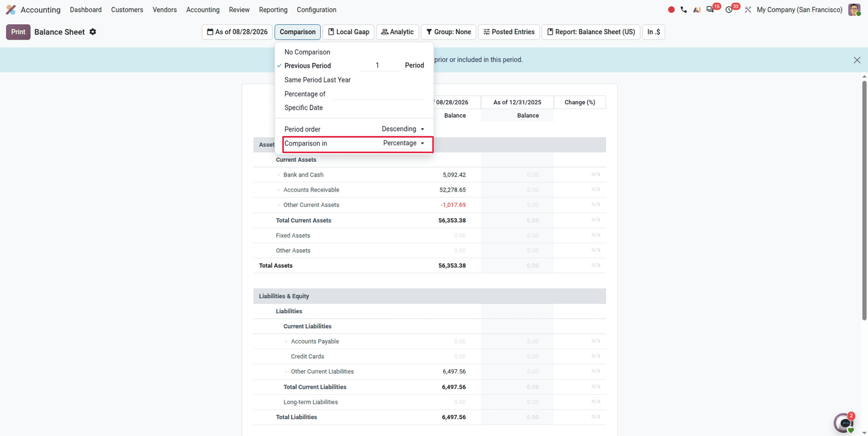Select the Previous Period option
868x436 pixels.
[308, 66]
